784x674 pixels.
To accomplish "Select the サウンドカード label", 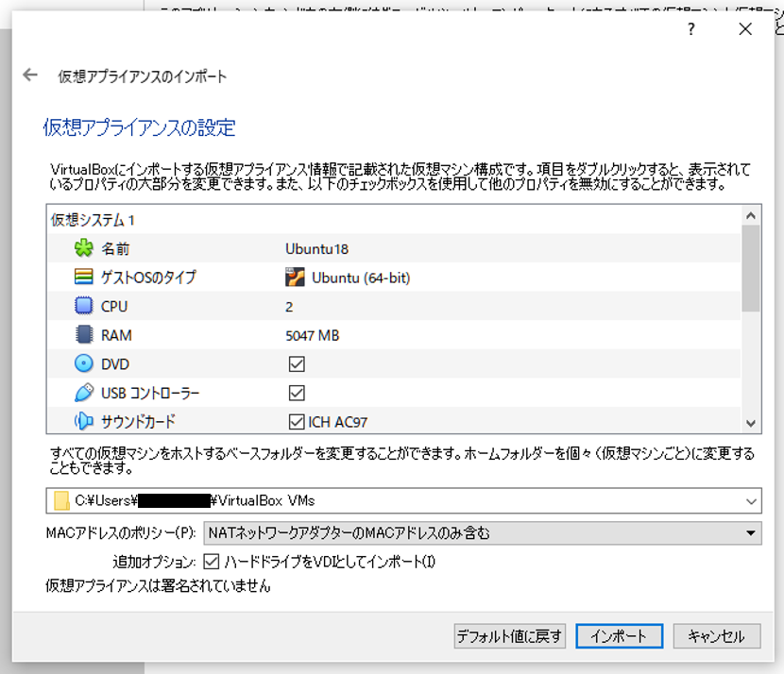I will [x=138, y=422].
